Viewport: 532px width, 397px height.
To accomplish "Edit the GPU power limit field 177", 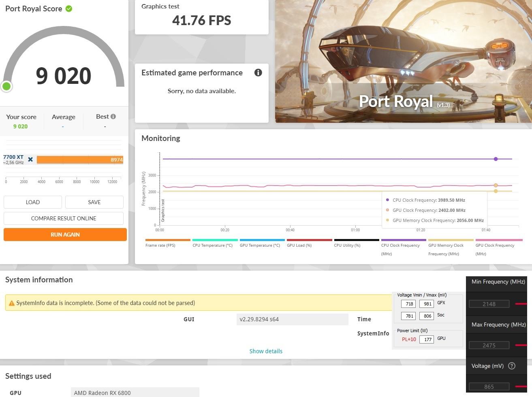I will click(427, 339).
